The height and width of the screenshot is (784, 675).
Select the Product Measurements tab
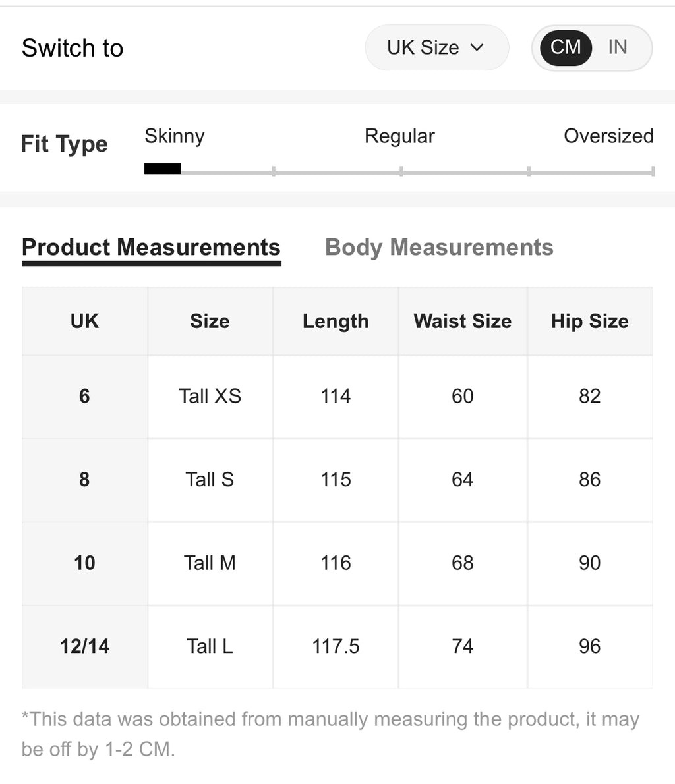click(x=151, y=247)
